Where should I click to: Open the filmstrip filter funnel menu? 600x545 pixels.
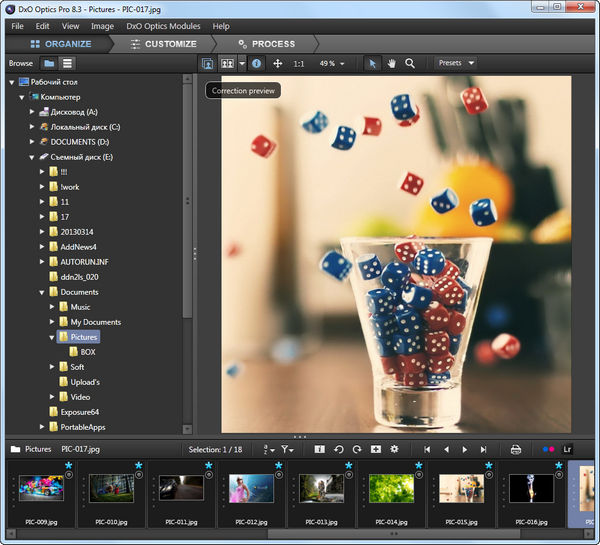(288, 449)
